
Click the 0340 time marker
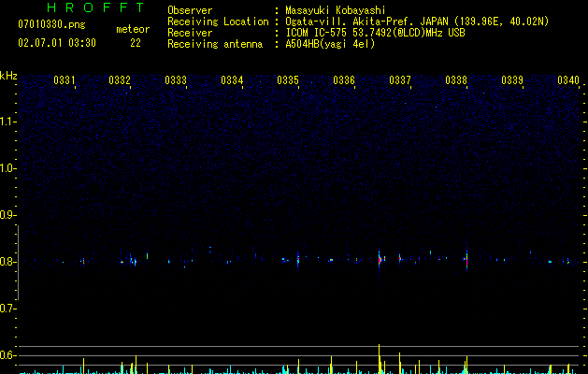(568, 80)
